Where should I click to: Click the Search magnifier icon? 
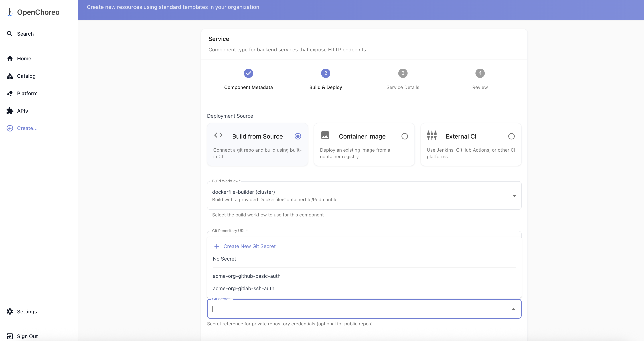pyautogui.click(x=9, y=34)
